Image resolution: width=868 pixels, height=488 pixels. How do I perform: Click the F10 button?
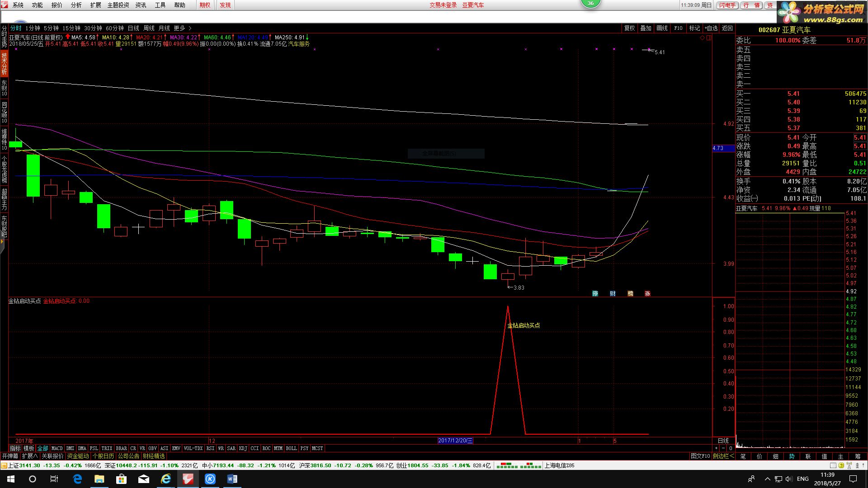(678, 28)
